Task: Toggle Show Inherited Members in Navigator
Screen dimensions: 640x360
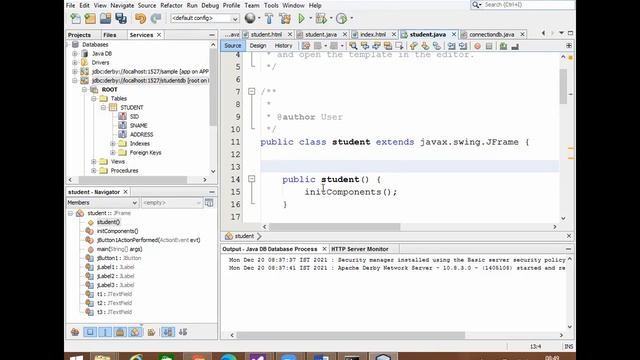Action: (x=75, y=332)
